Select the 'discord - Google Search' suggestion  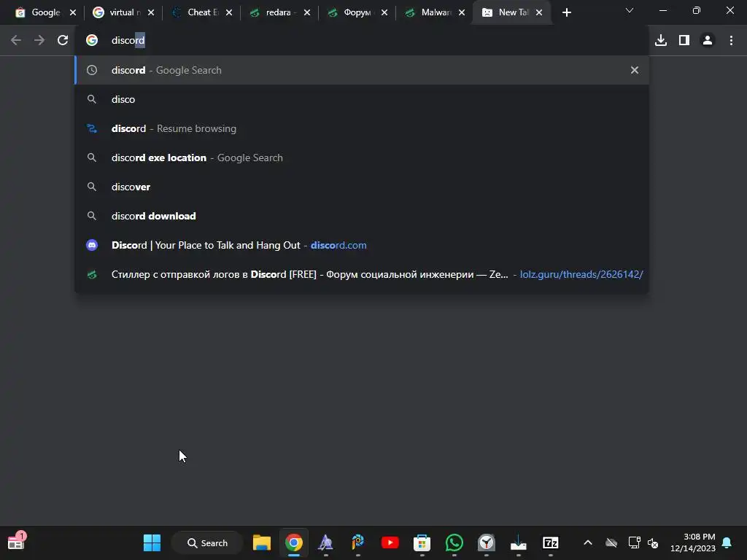(x=362, y=70)
